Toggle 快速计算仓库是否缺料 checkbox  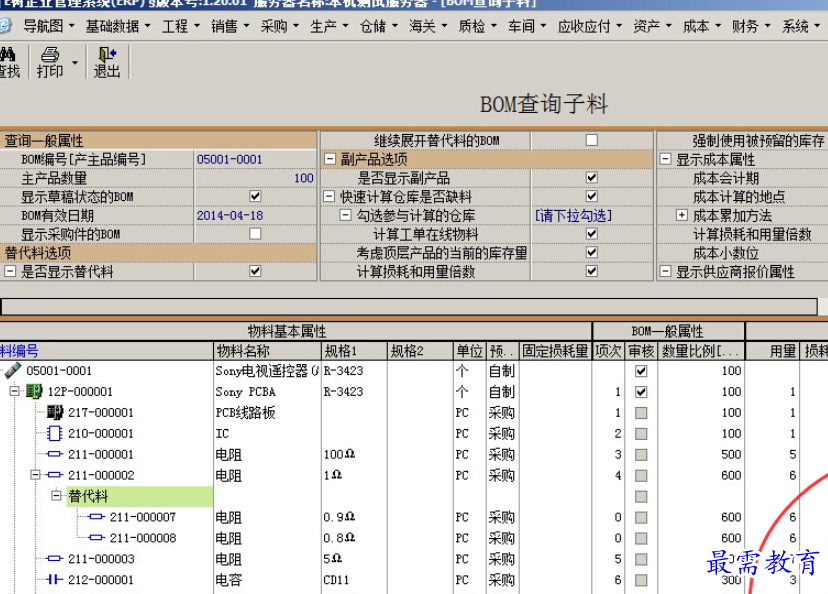(591, 196)
